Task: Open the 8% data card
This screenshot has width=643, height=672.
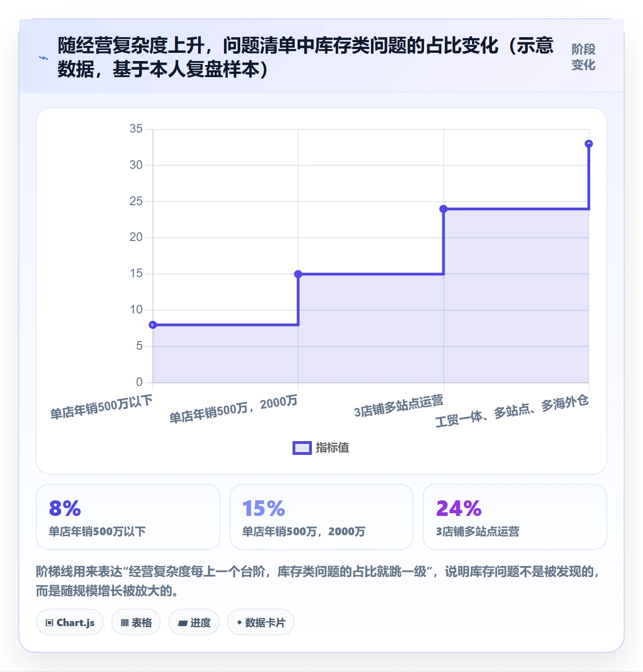Action: (x=128, y=517)
